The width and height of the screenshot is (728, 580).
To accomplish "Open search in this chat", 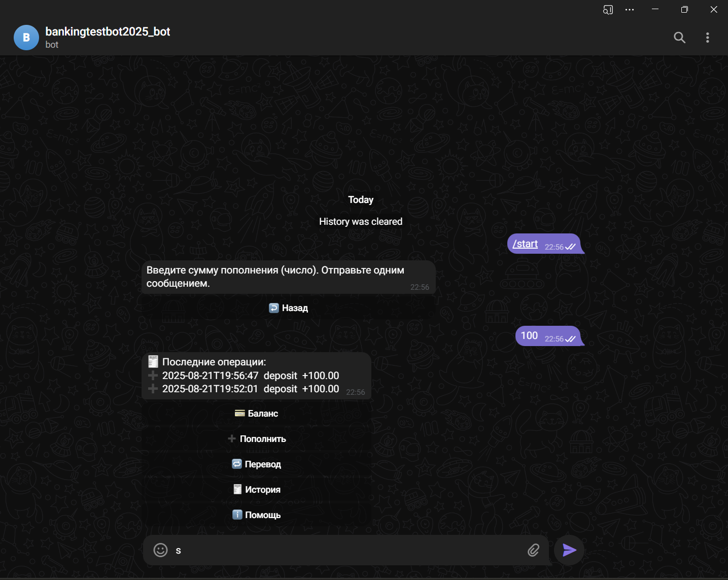I will (x=679, y=38).
